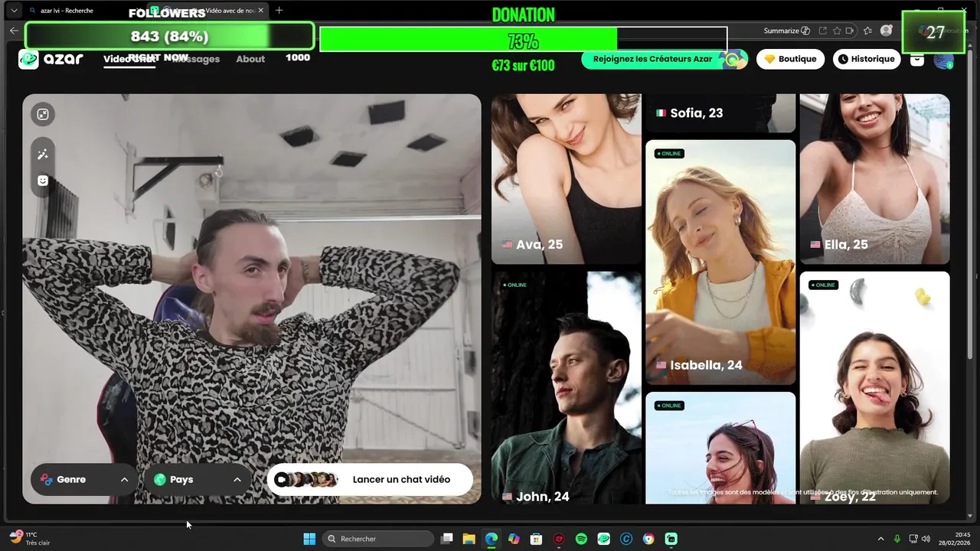Click the clock icon in Historique button
Viewport: 980px width, 551px height.
tap(843, 59)
